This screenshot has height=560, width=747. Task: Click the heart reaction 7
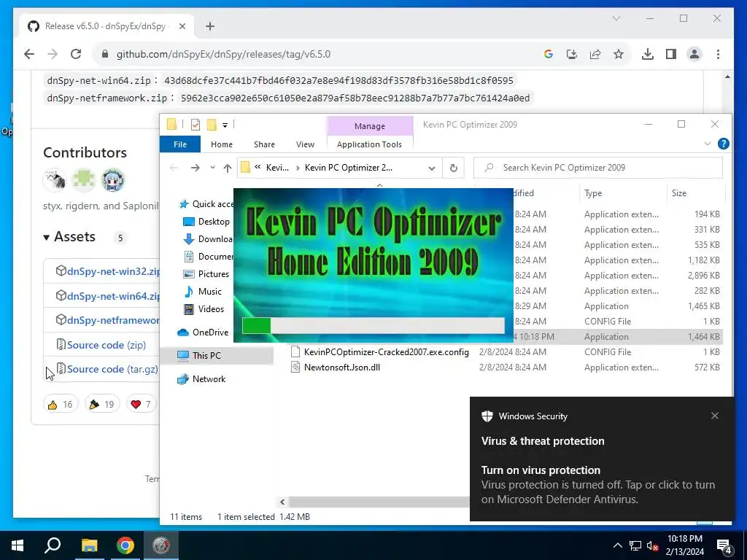click(x=141, y=404)
